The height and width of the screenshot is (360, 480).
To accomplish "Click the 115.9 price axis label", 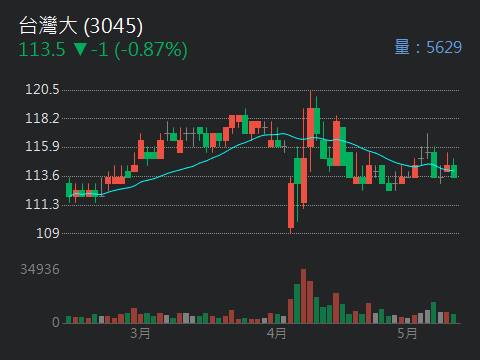I will tap(42, 147).
